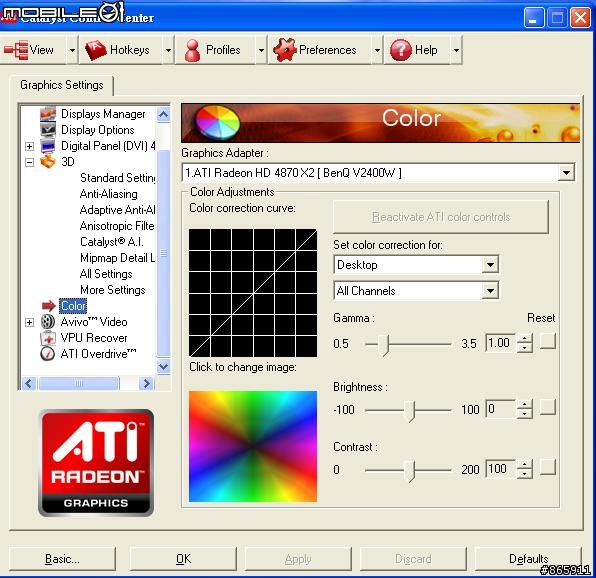Open the Graphics Adapter dropdown
This screenshot has height=578, width=596.
[566, 173]
